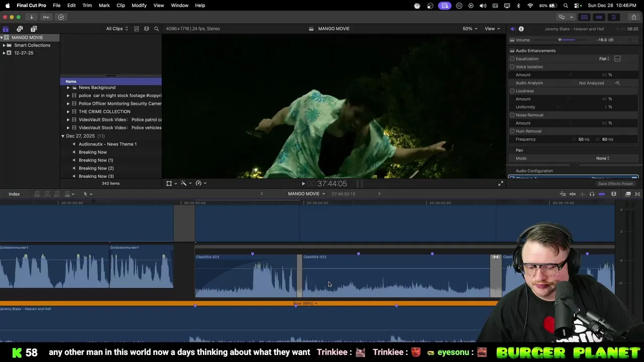Go back in timeline history
The height and width of the screenshot is (362, 644).
(262, 194)
